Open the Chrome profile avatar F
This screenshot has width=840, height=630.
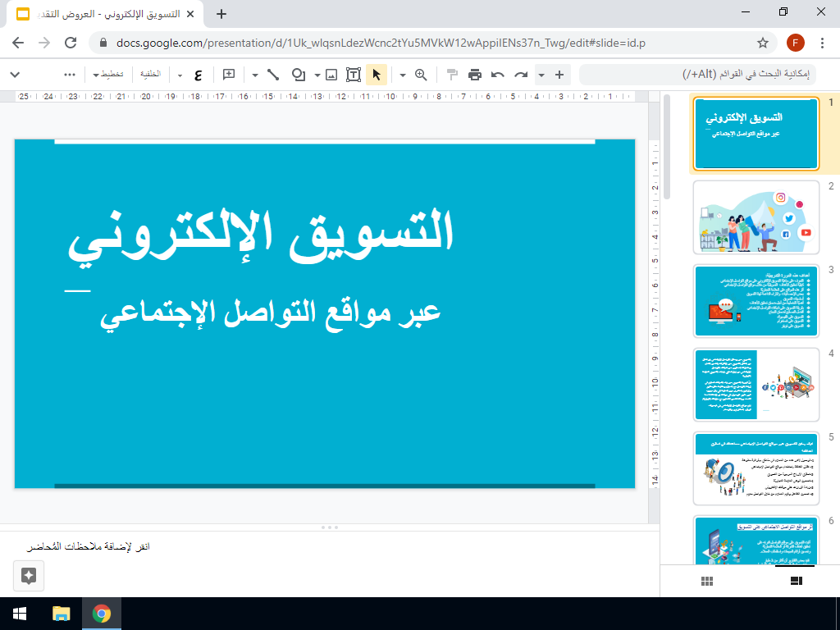pyautogui.click(x=796, y=43)
